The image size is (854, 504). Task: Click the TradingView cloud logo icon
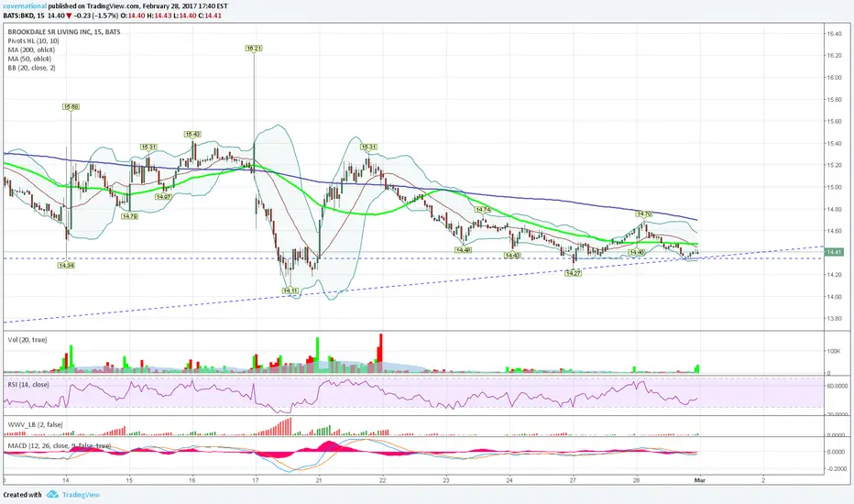[x=52, y=495]
